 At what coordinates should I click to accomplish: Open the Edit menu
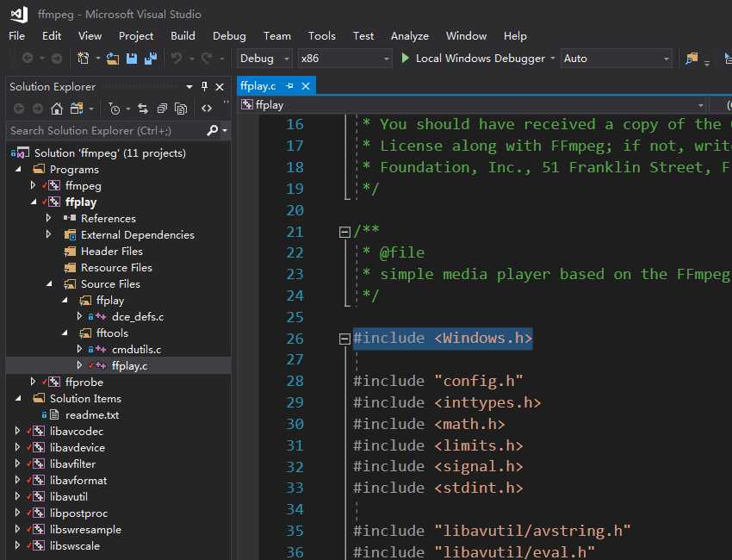pyautogui.click(x=52, y=36)
